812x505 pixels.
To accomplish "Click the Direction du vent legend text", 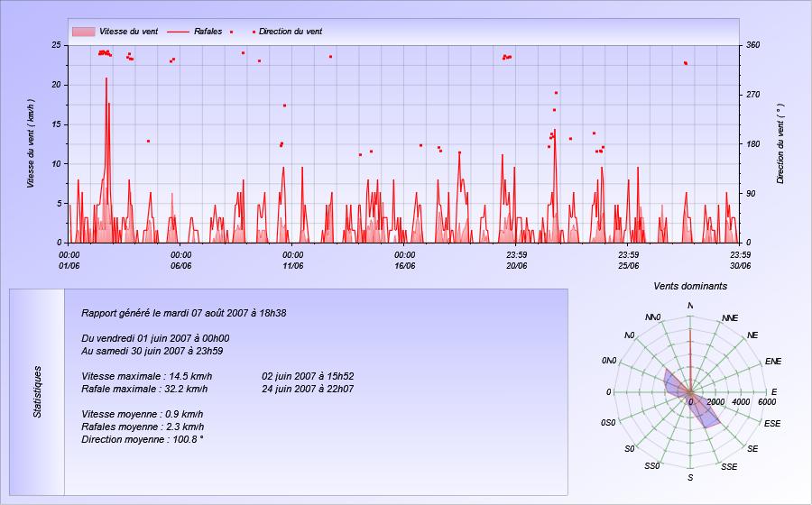I will [x=291, y=32].
